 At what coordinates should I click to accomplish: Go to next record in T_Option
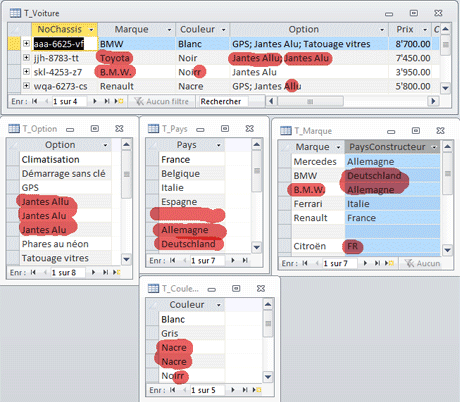(93, 272)
